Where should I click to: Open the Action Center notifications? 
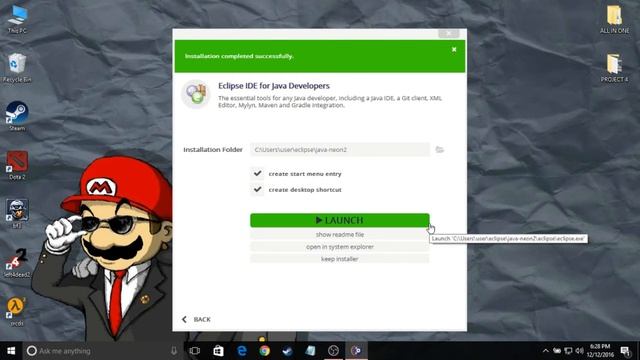click(625, 351)
